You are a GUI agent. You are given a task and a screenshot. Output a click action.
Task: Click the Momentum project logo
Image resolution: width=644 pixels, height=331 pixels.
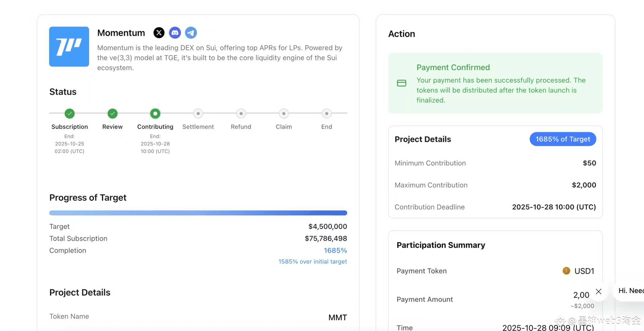(69, 47)
